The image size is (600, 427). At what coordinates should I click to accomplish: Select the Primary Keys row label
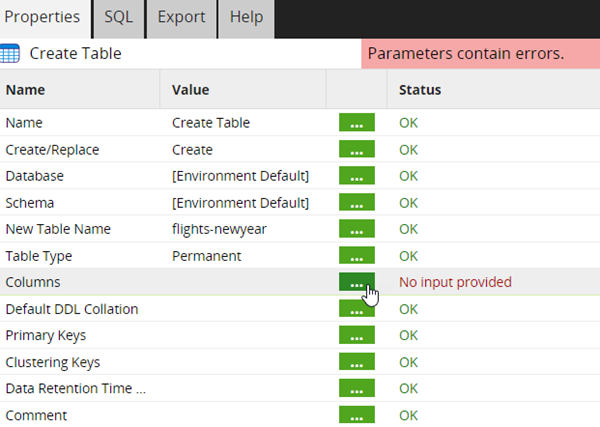click(x=46, y=336)
